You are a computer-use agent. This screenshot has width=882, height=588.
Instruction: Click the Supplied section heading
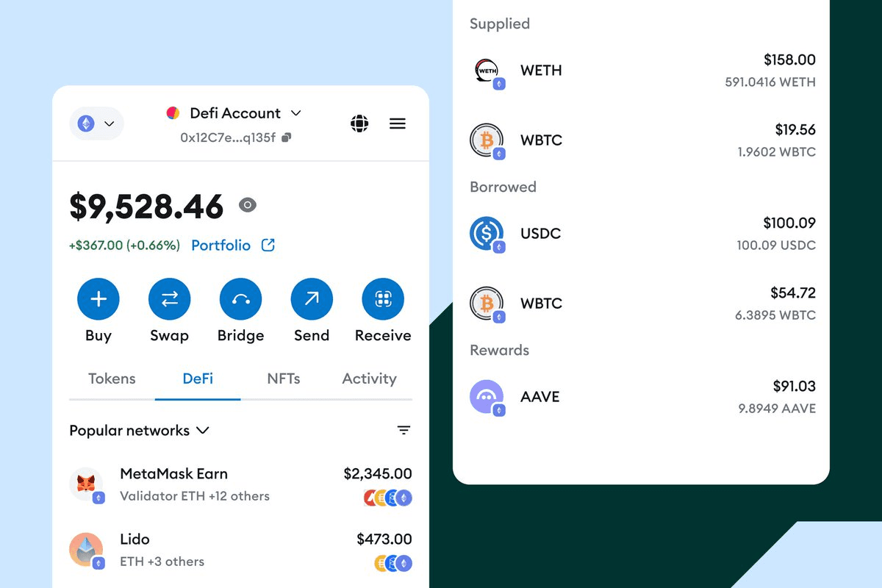coord(500,24)
